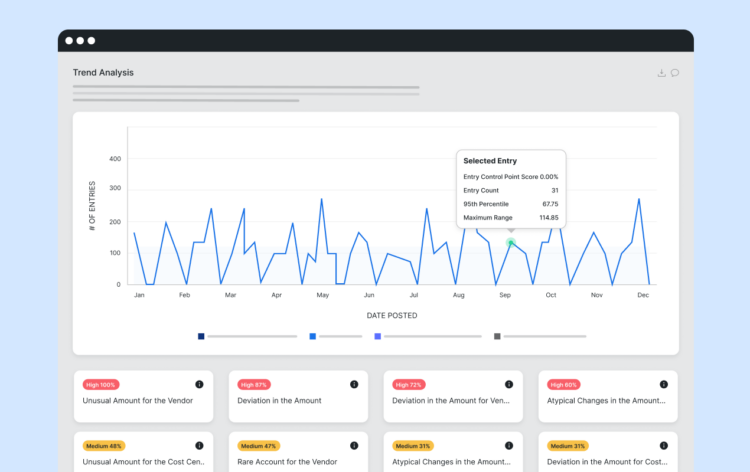Click the download icon beside Trend Analysis
Screen dimensions: 750x472
[x=661, y=73]
